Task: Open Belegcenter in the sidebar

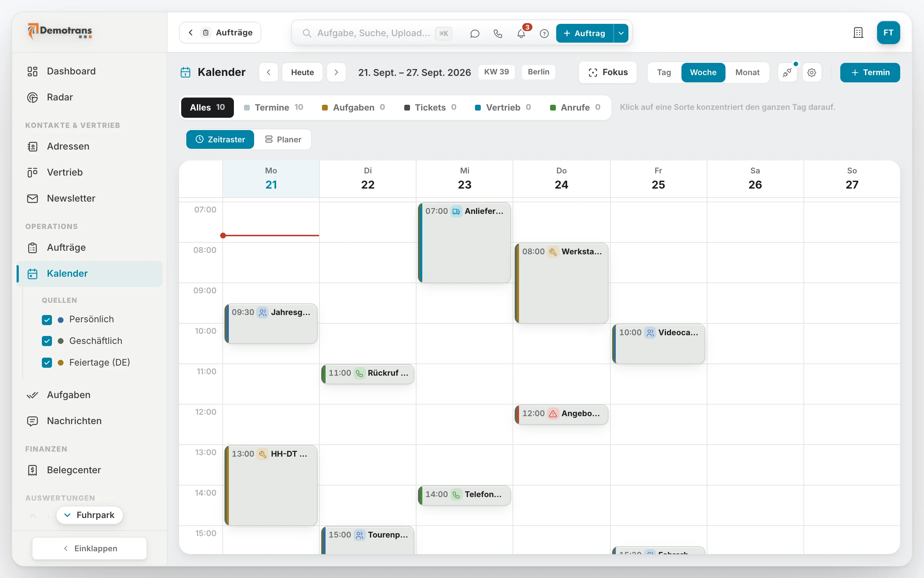Action: 90,470
